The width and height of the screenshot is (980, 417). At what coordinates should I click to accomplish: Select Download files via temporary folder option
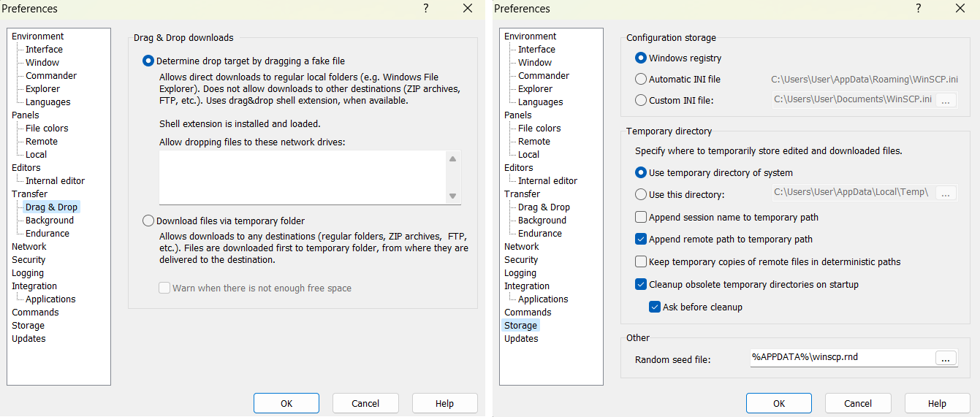pyautogui.click(x=148, y=221)
